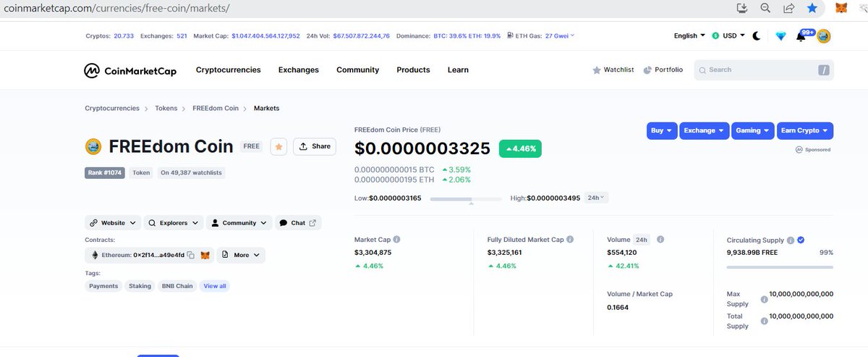Click the Max Supply info icon
The image size is (868, 357).
[x=765, y=299]
